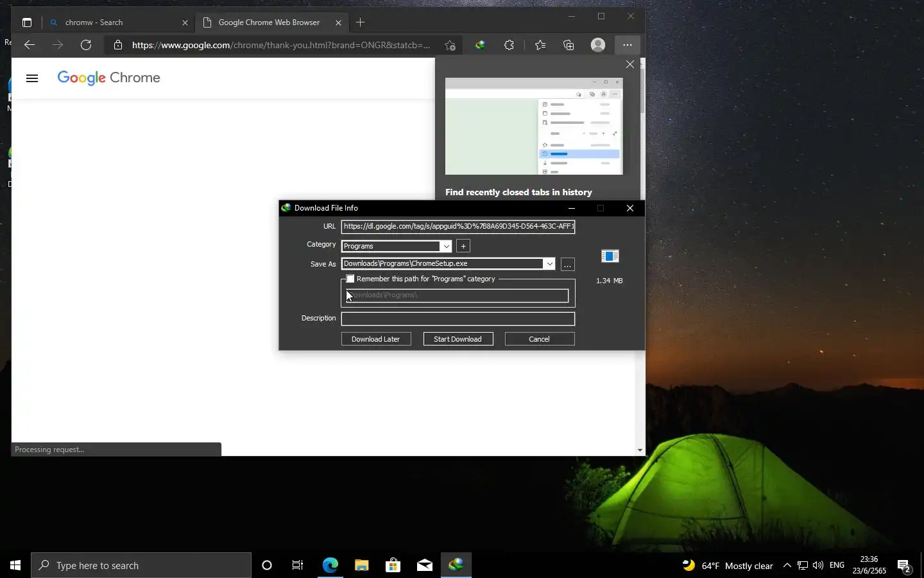Image resolution: width=924 pixels, height=578 pixels.
Task: Refresh the current Edge page
Action: 85,45
